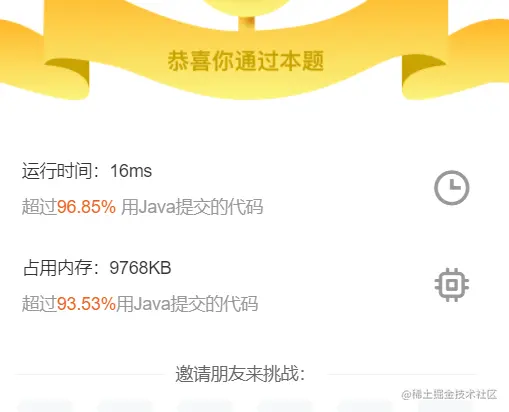
Task: Click the memory chip icon
Action: (x=452, y=285)
